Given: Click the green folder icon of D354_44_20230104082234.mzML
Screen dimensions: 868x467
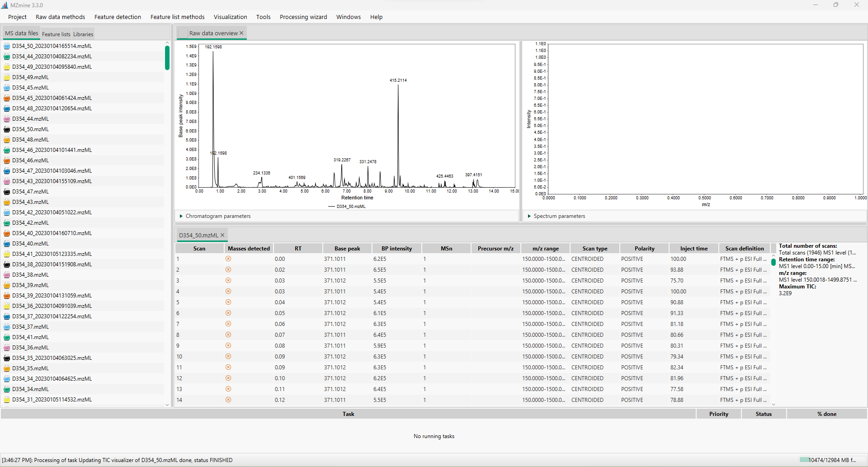Looking at the screenshot, I should 6,56.
